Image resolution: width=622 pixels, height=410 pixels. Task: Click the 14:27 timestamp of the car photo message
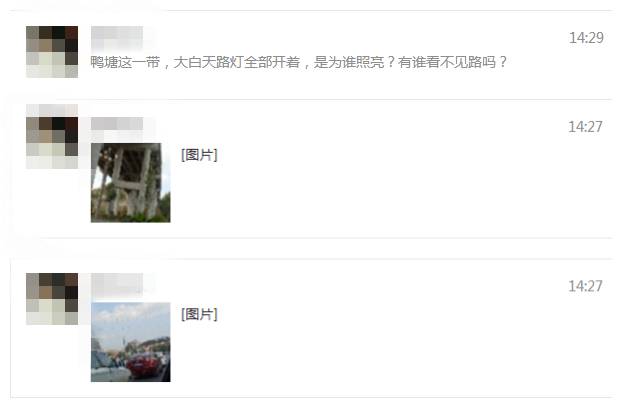point(586,286)
